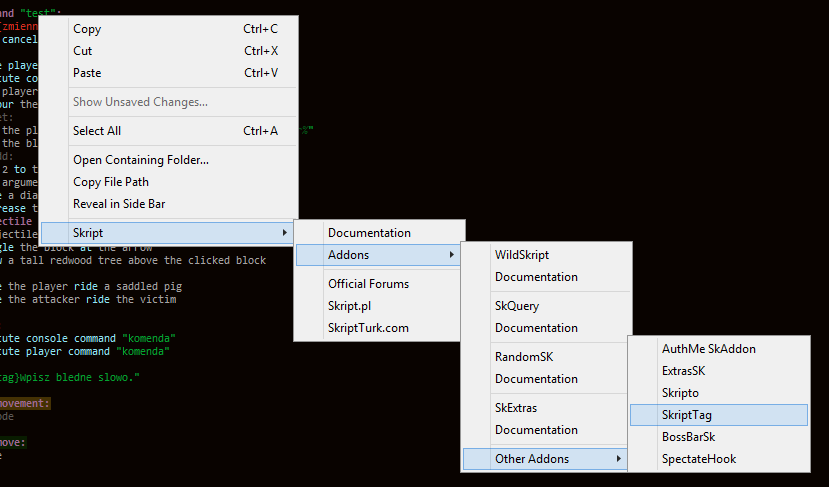Click the code line 'the attacker ride the victim'
This screenshot has height=487, width=829.
coord(88,299)
